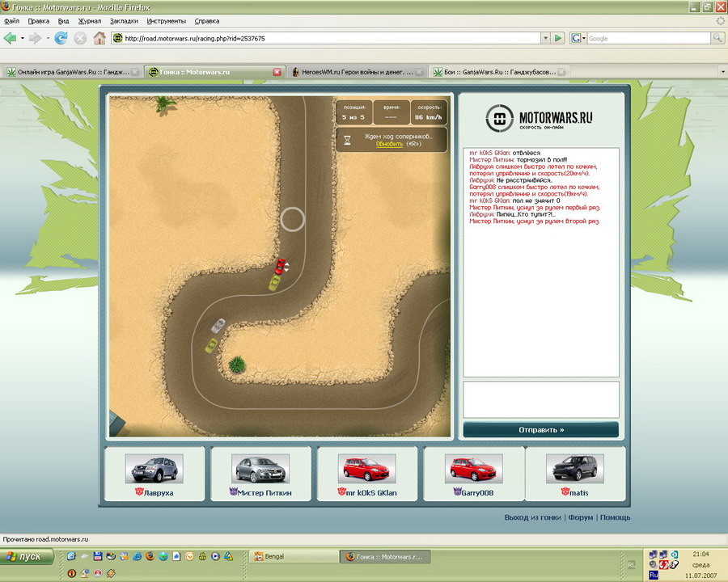Click the silver car on the track
728x582 pixels.
tap(218, 325)
